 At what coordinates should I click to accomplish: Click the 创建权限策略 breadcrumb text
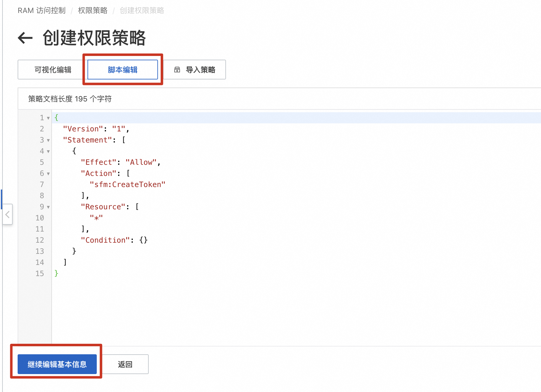coord(142,11)
